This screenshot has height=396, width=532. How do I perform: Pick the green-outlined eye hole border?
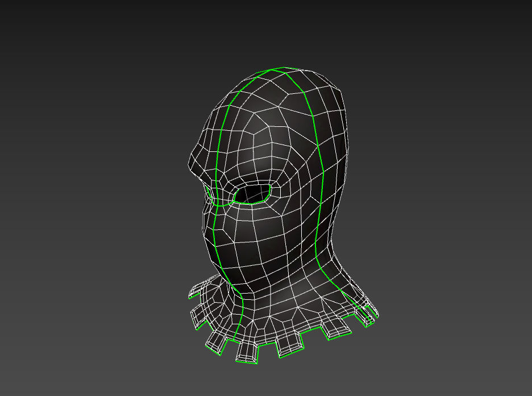[x=252, y=193]
